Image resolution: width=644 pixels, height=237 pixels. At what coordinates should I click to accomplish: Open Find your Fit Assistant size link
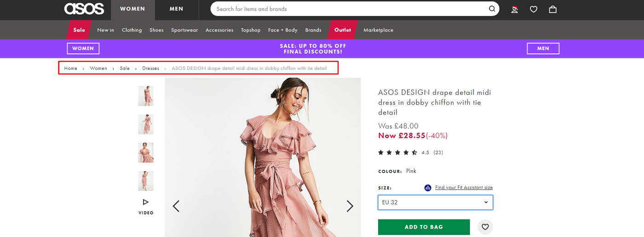point(464,188)
